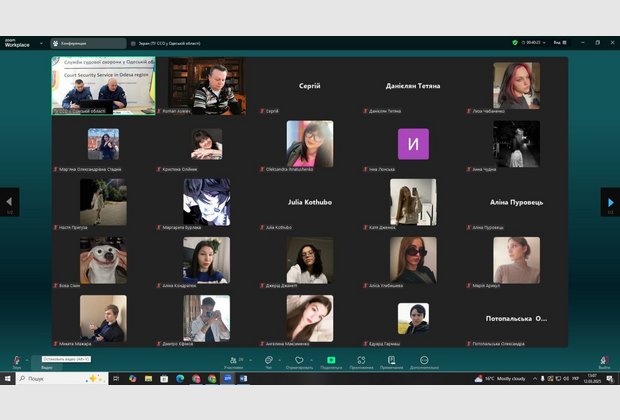
Task: Expand the arrow next to Participants
Action: 248,358
